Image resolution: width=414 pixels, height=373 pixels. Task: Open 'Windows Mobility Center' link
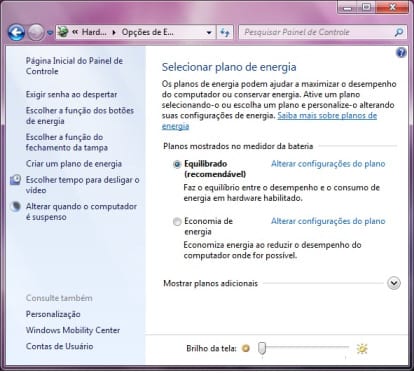point(73,330)
